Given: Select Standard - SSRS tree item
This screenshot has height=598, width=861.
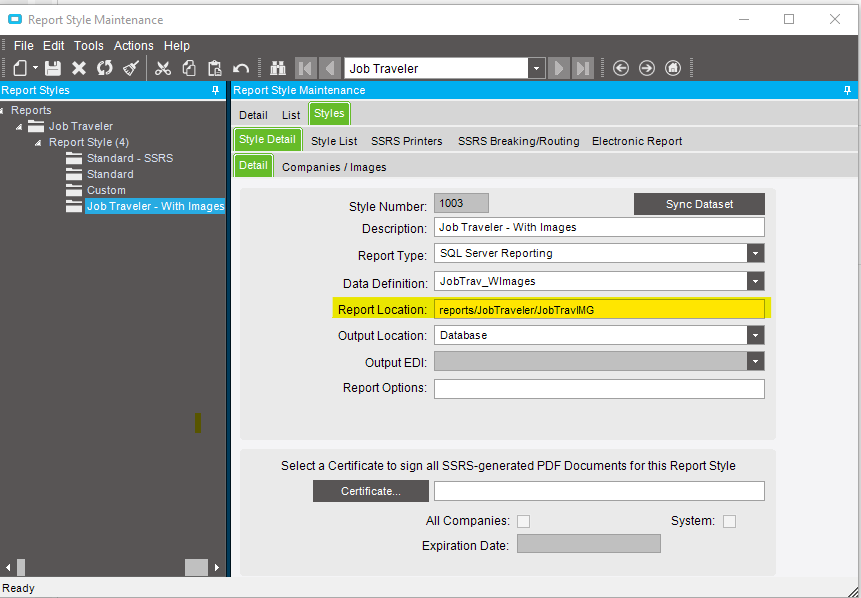Looking at the screenshot, I should pyautogui.click(x=130, y=159).
